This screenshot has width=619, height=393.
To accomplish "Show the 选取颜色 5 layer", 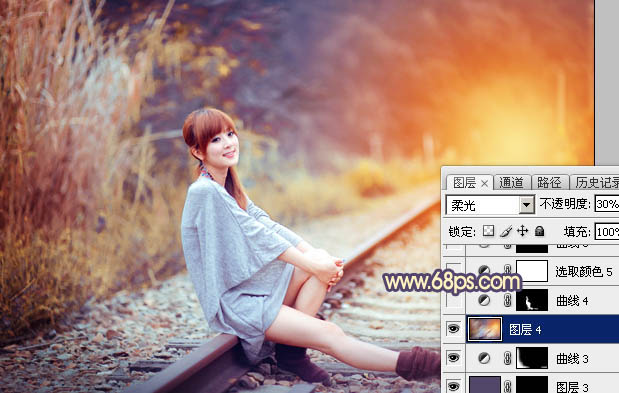I will [x=454, y=271].
